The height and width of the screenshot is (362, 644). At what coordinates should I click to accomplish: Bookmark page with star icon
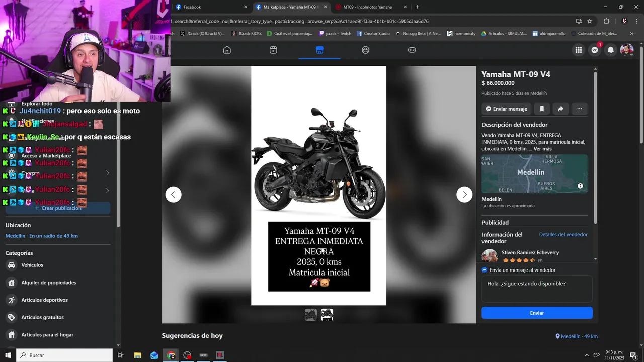coord(590,21)
